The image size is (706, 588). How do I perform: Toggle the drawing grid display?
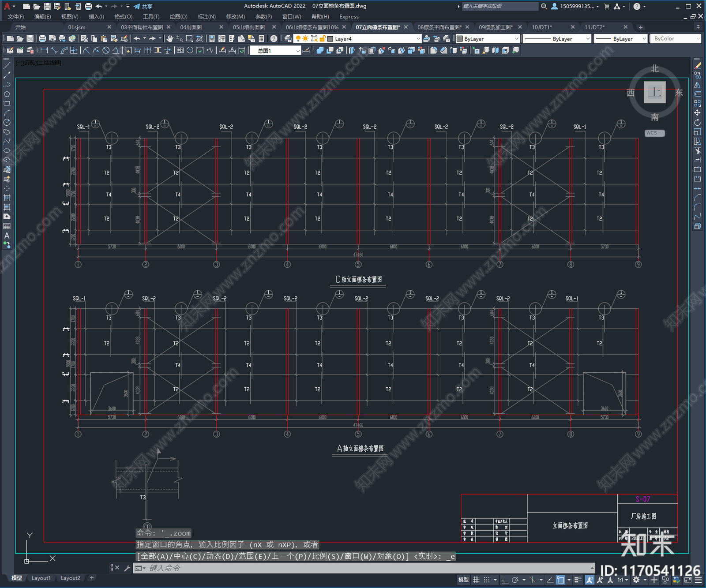476,580
